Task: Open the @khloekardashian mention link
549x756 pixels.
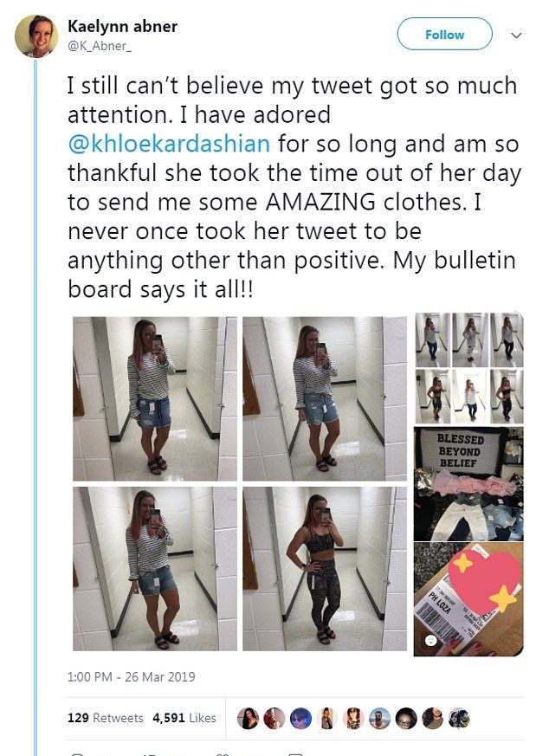Action: coord(169,144)
